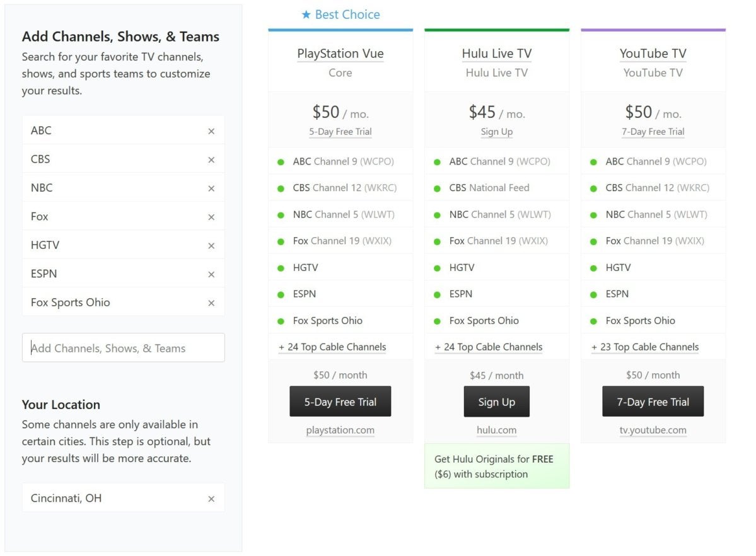756x556 pixels.
Task: Remove Fox Sports Ohio from channel list
Action: click(211, 303)
